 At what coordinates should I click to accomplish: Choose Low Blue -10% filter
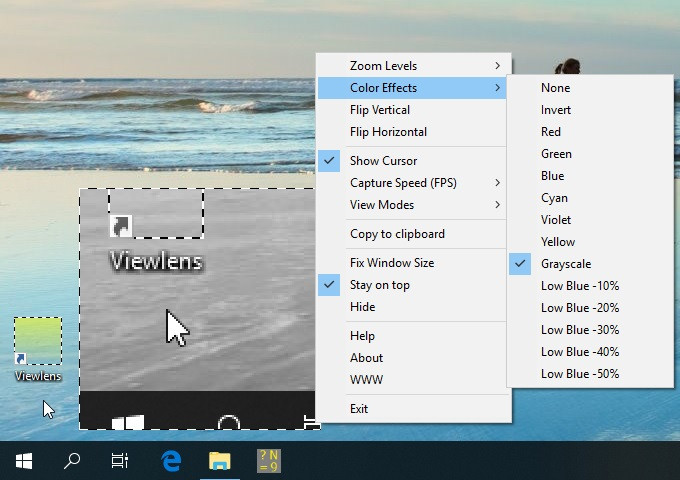click(590, 286)
